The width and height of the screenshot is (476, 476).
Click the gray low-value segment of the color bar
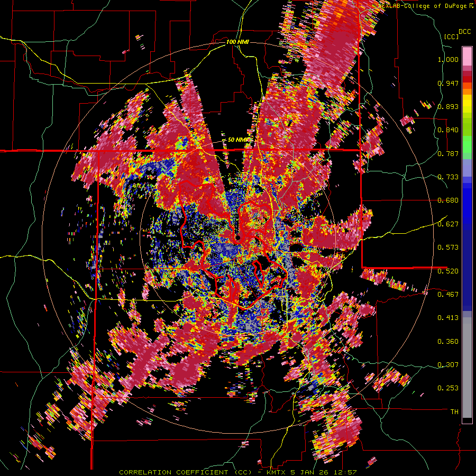(467, 368)
